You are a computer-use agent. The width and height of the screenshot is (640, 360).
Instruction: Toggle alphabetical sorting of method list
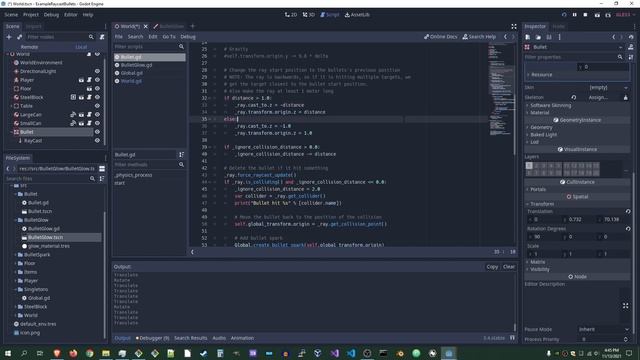pyautogui.click(x=181, y=155)
